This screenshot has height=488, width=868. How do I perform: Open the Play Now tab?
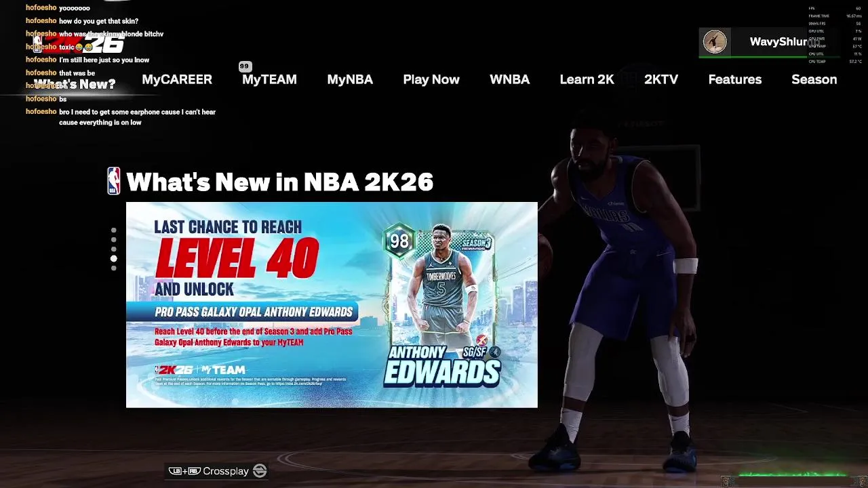coord(431,79)
